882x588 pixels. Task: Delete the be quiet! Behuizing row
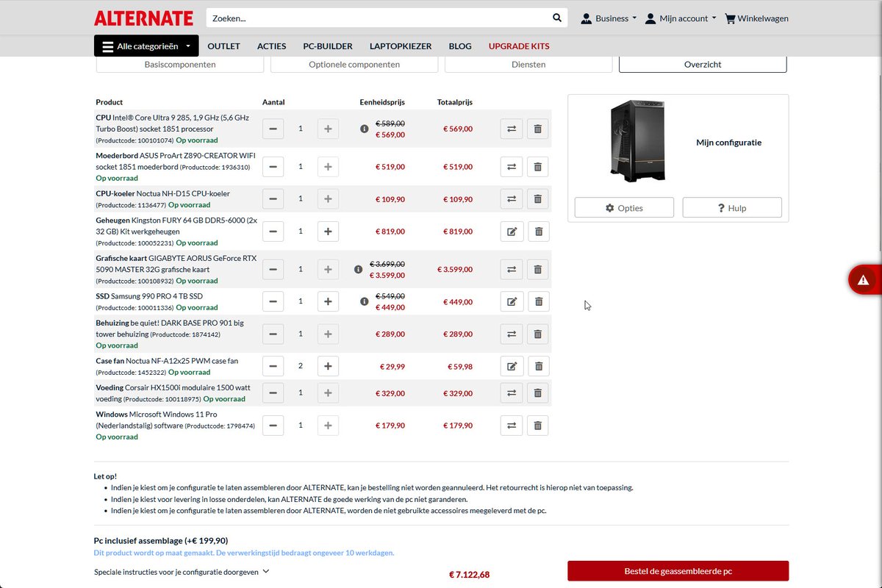537,334
